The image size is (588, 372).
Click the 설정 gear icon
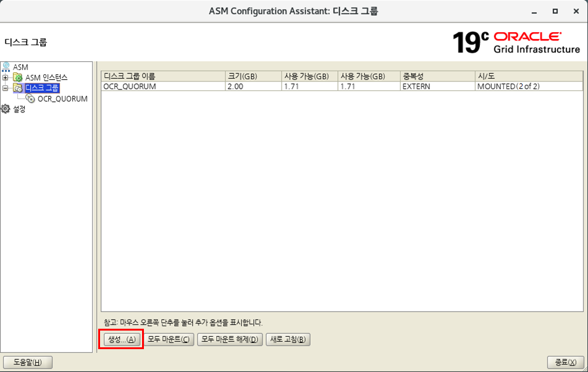point(5,109)
